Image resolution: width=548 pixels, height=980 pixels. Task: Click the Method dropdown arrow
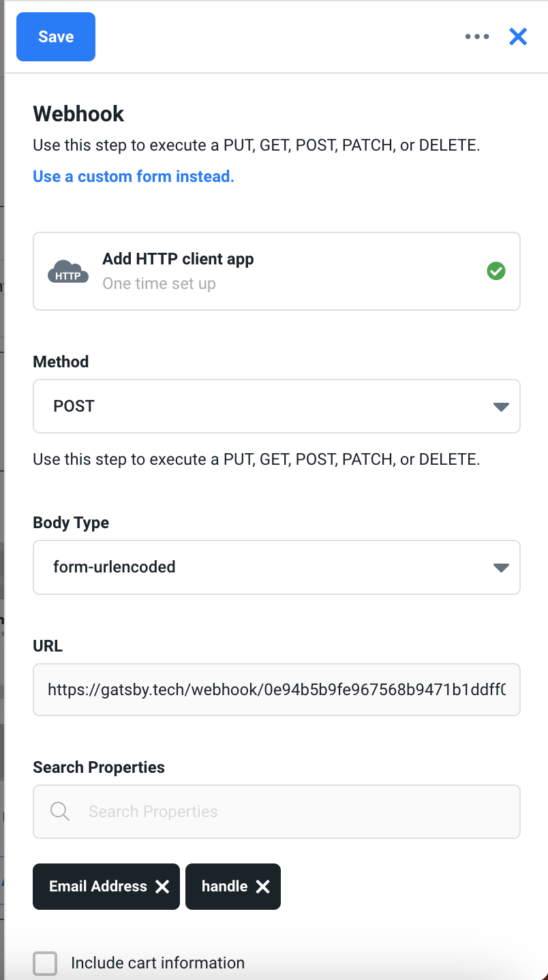coord(501,407)
